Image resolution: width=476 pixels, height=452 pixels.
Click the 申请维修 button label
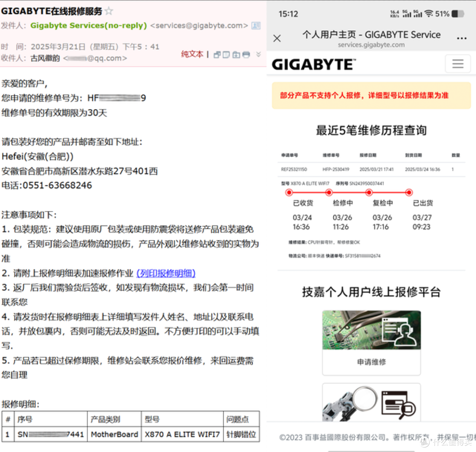tap(371, 362)
